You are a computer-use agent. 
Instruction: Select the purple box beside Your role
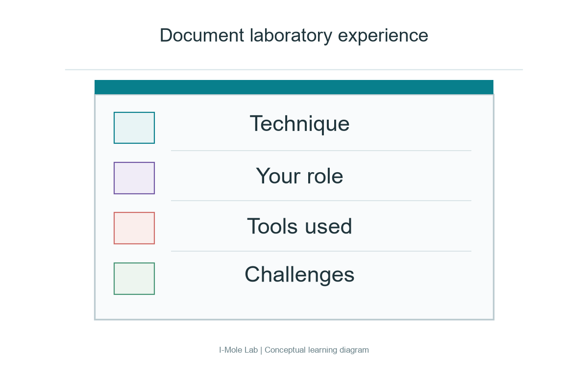tap(134, 178)
